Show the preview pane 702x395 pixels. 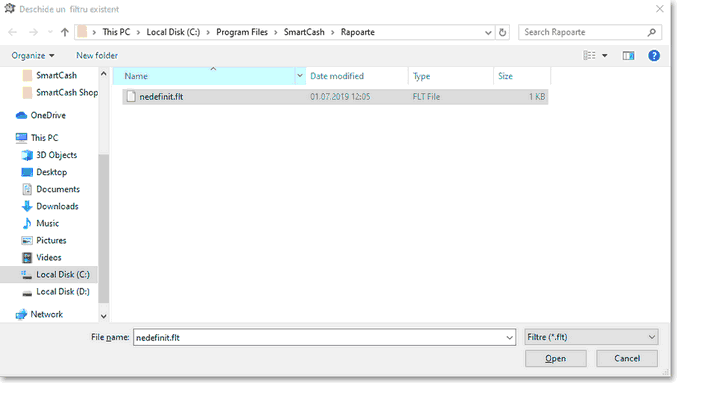point(628,56)
